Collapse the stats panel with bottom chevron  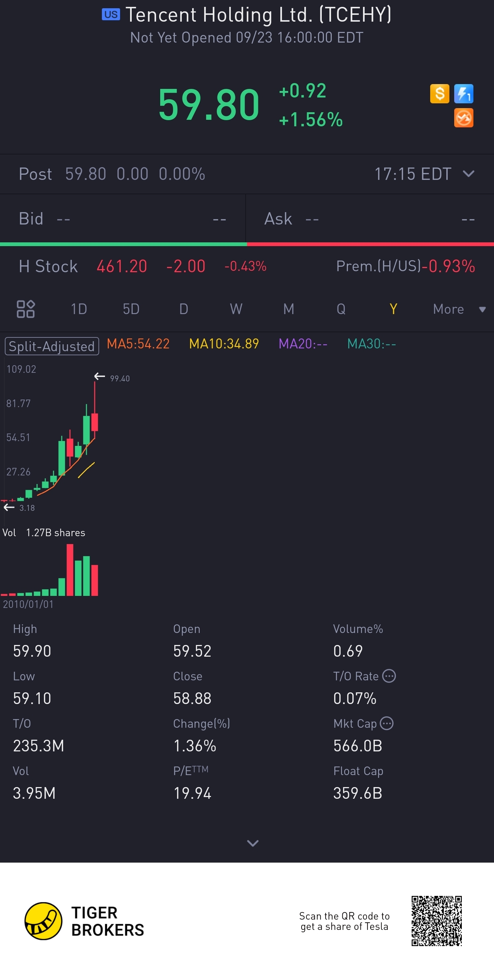(252, 843)
